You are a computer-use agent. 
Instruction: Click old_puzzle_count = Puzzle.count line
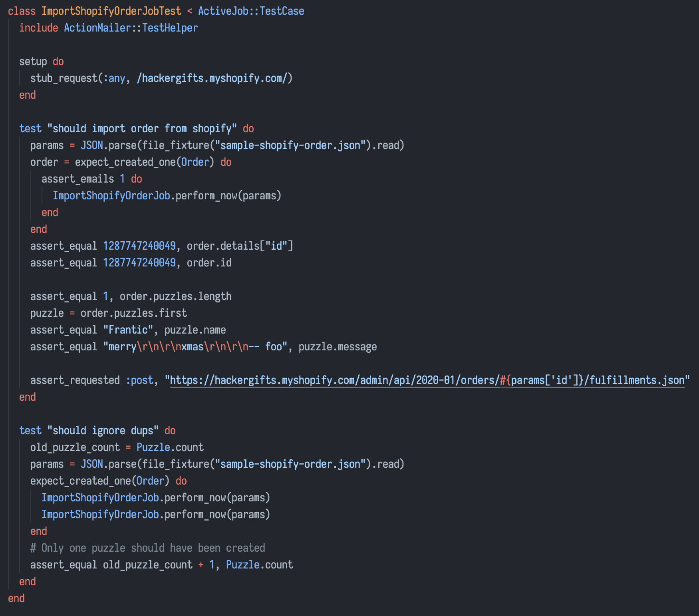(x=117, y=447)
